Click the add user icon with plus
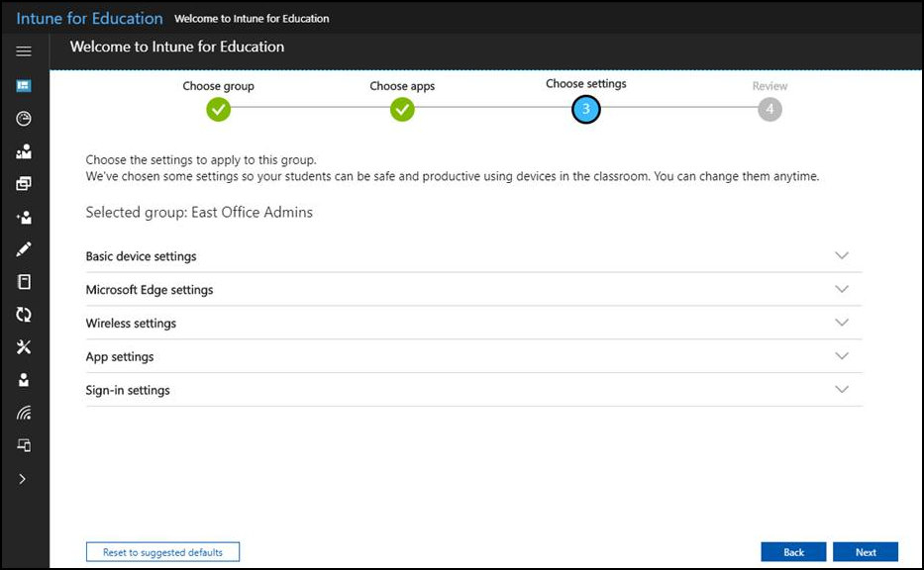 coord(24,218)
